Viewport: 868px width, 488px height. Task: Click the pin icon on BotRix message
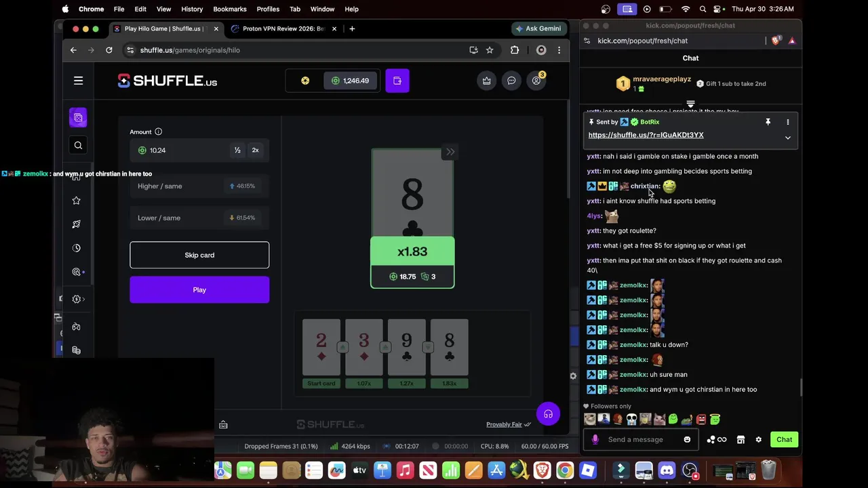[x=768, y=122]
